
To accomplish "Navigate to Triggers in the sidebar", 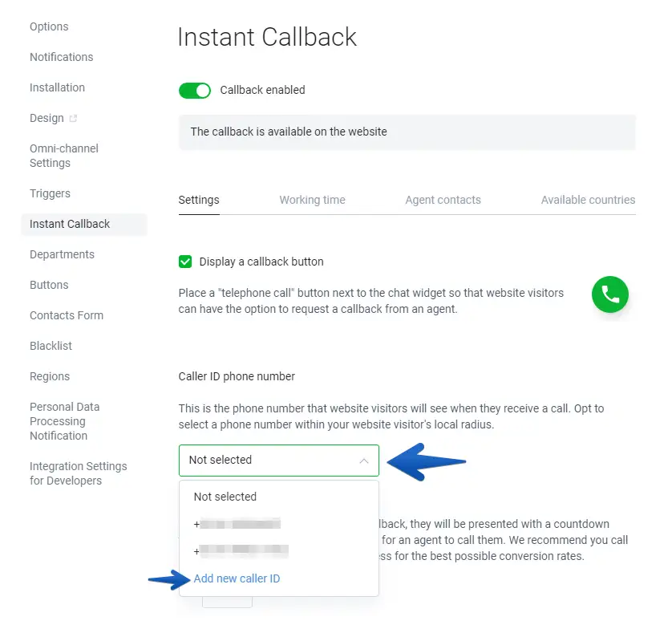I will 50,193.
